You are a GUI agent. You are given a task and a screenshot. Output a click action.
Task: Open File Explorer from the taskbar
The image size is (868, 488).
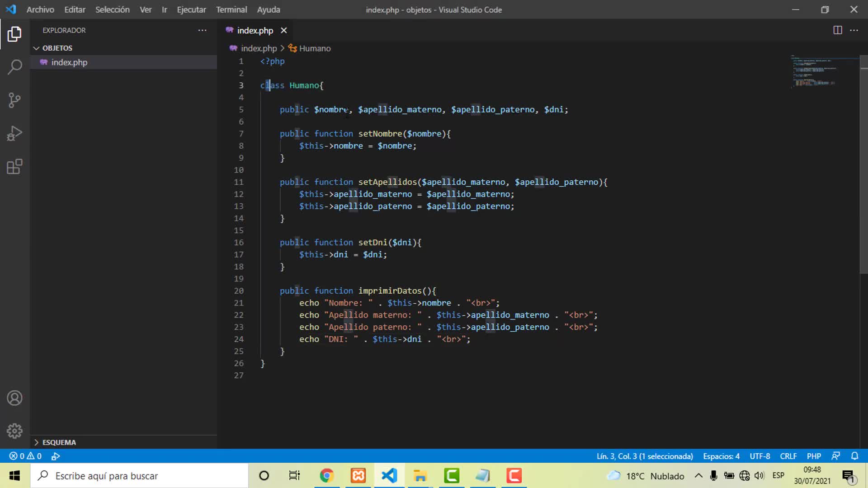[x=420, y=476]
